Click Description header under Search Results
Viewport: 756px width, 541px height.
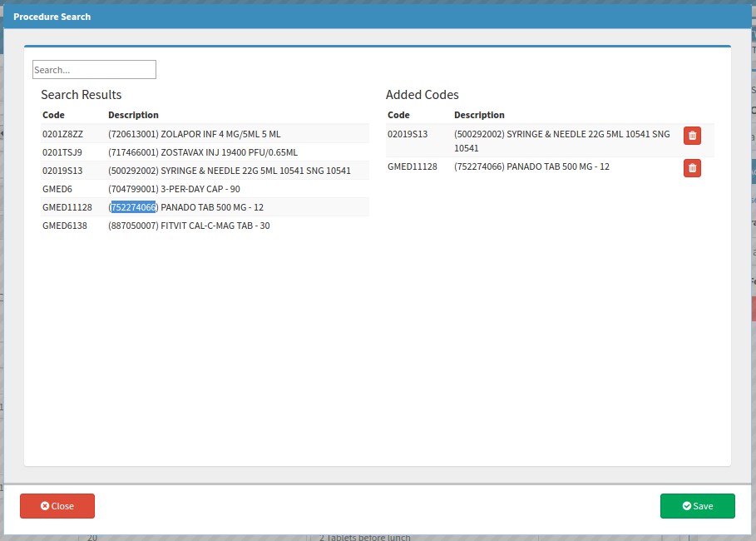(x=133, y=115)
